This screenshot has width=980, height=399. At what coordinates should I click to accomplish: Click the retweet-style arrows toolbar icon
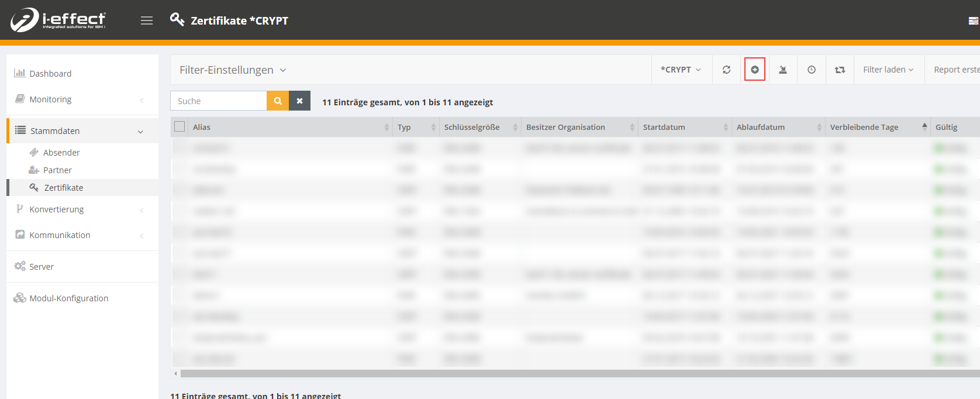click(840, 70)
